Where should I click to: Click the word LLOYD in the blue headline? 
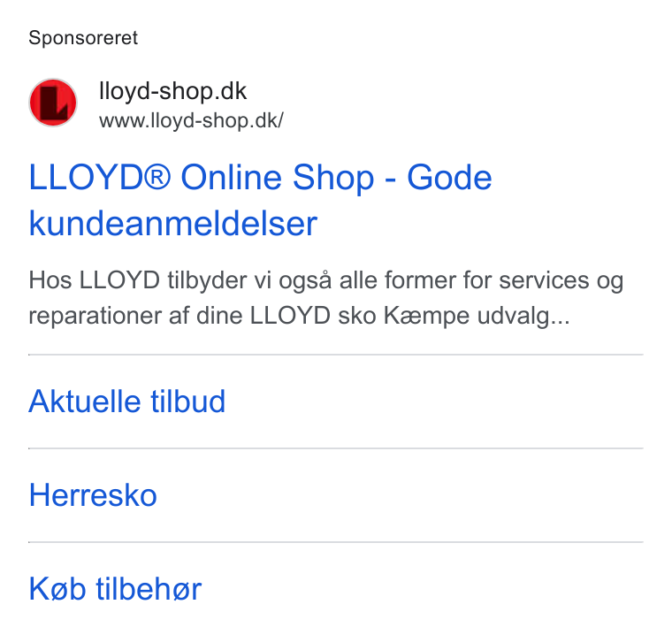click(x=86, y=178)
